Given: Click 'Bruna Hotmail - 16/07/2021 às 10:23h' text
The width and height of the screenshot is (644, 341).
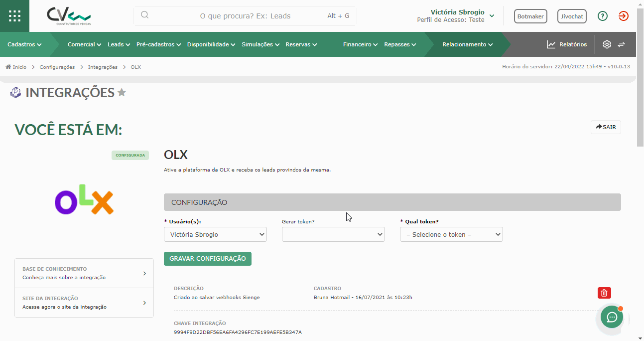Looking at the screenshot, I should (x=363, y=298).
